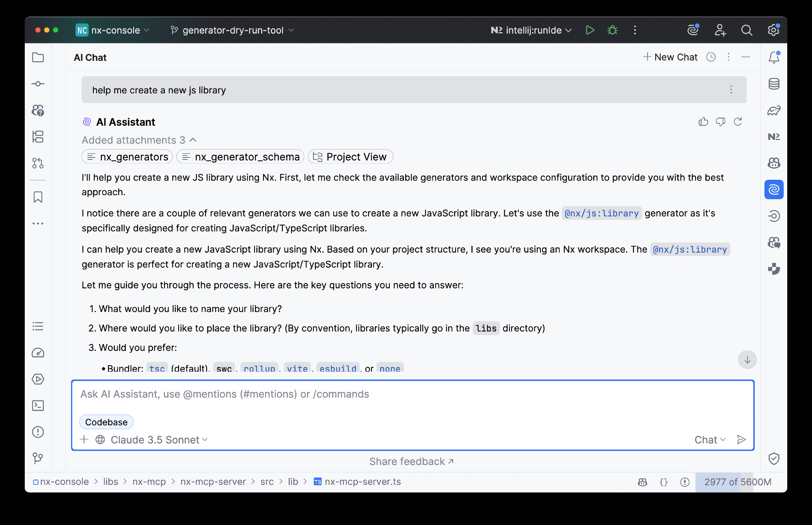Open more run actions menu in toolbar
The width and height of the screenshot is (812, 525).
(x=635, y=30)
